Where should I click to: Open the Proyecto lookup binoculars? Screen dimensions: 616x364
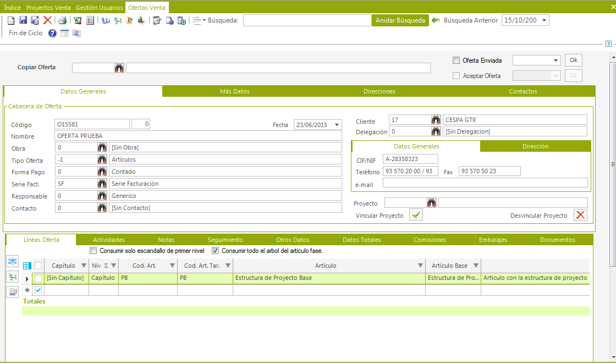(432, 202)
